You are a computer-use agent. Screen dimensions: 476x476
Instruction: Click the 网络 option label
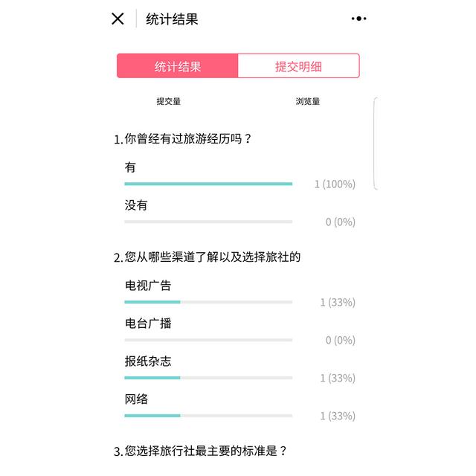tap(136, 399)
